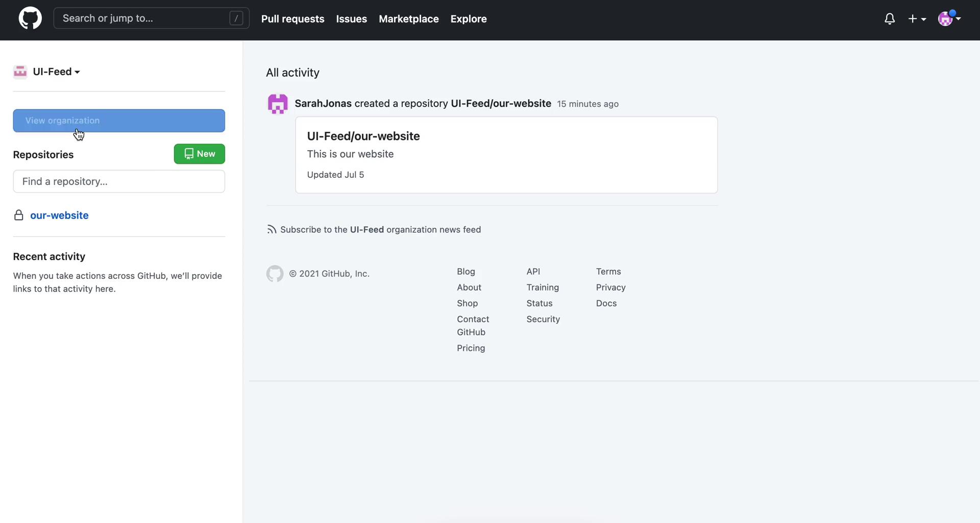Open the GitHub home logo
980x523 pixels.
pos(30,18)
